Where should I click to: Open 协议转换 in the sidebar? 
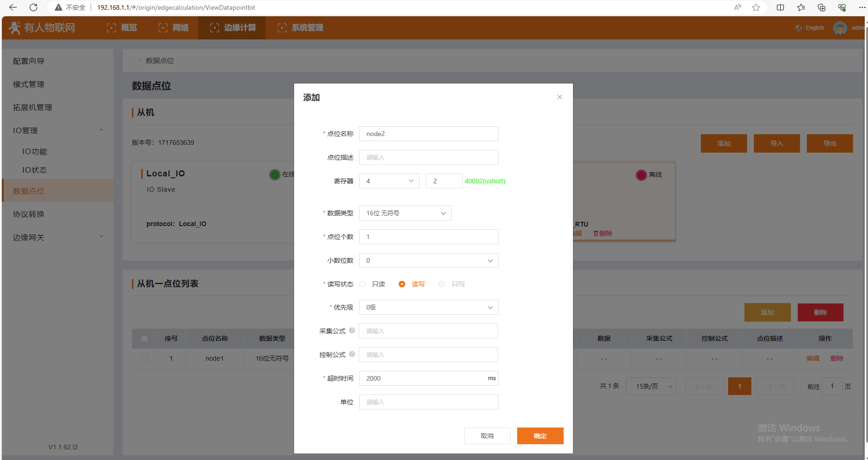click(x=29, y=214)
